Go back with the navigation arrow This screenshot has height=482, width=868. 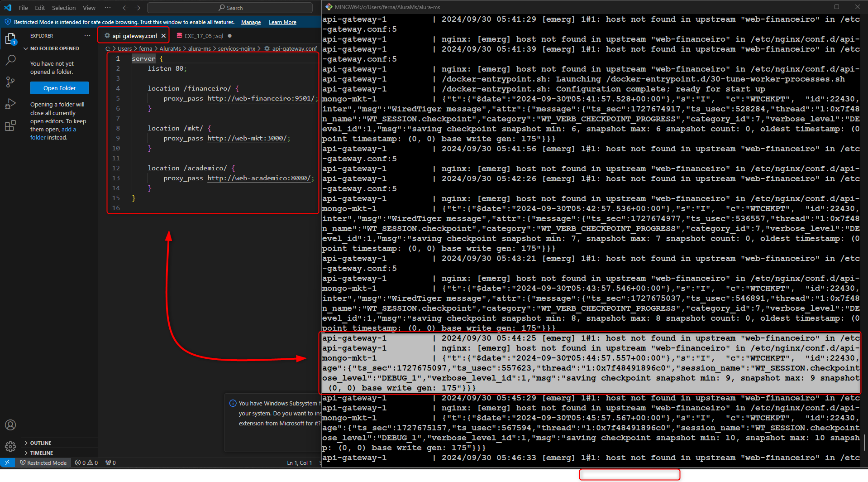tap(125, 8)
